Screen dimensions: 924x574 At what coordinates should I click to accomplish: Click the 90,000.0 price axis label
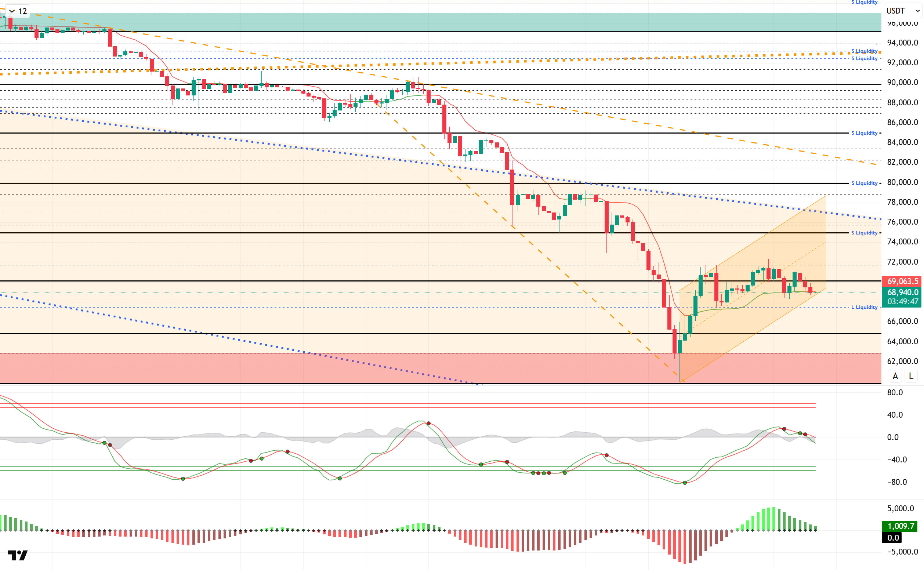(x=902, y=82)
